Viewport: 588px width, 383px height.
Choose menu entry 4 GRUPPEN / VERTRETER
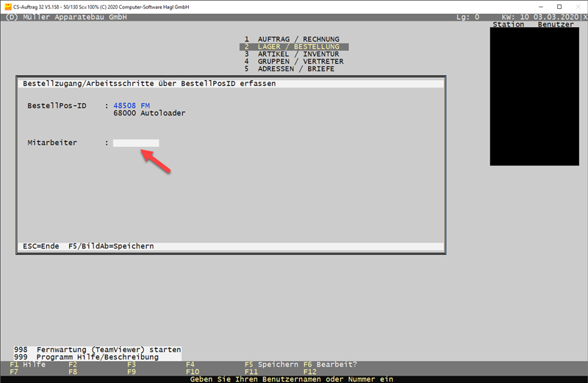[x=292, y=61]
